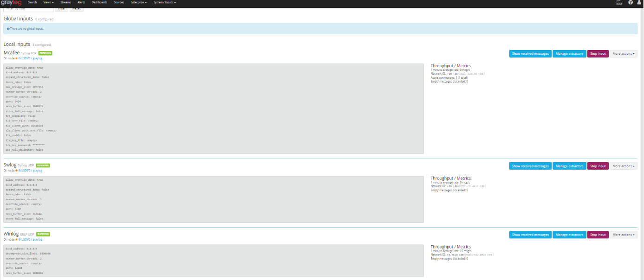Image resolution: width=644 pixels, height=280 pixels.
Task: Stop the Mcafee input
Action: click(x=598, y=54)
